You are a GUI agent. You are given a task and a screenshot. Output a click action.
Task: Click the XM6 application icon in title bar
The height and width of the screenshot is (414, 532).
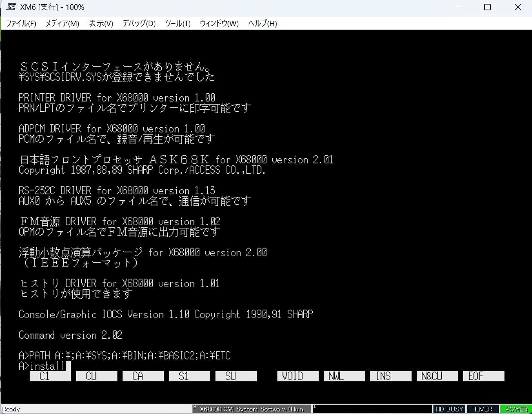point(11,7)
